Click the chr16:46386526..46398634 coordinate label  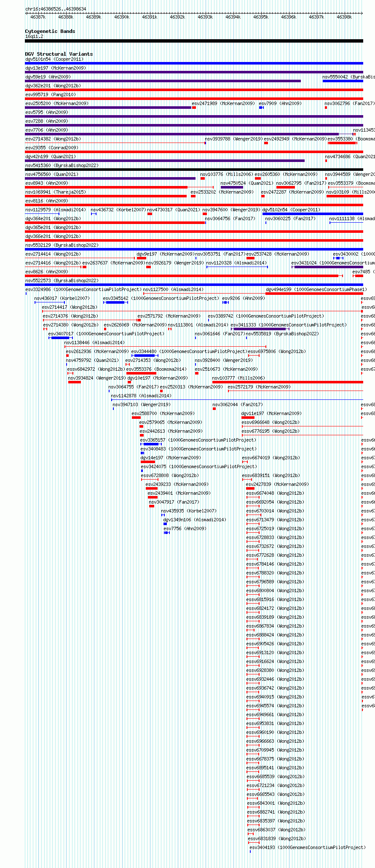[56, 9]
